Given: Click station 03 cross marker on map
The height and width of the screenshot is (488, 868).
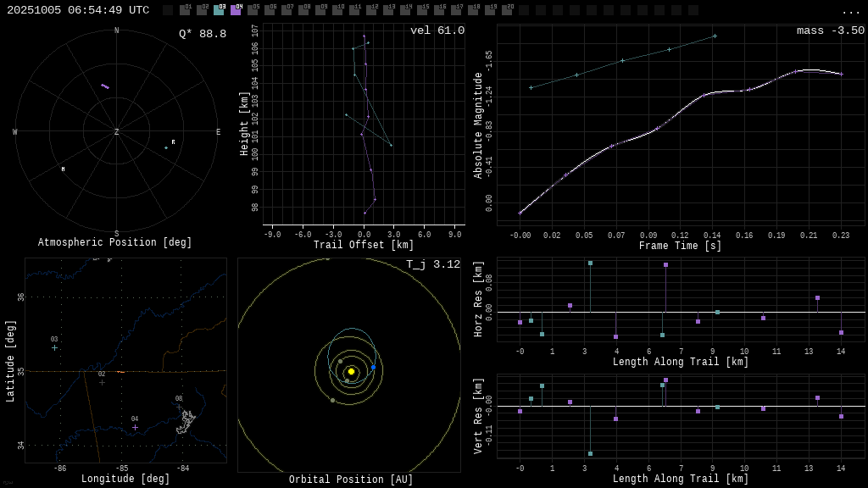Looking at the screenshot, I should click(54, 347).
